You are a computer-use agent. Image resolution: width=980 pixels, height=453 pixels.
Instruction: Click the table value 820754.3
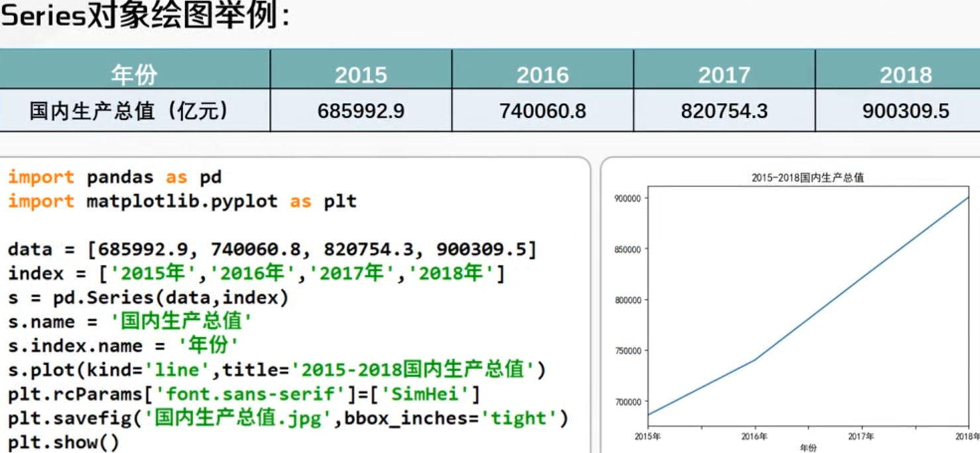pyautogui.click(x=724, y=111)
